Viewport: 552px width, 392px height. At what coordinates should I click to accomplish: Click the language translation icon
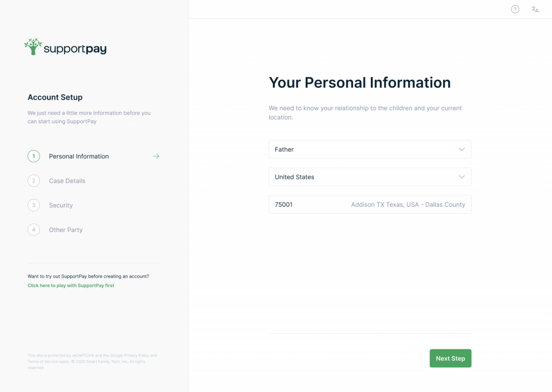tap(535, 9)
